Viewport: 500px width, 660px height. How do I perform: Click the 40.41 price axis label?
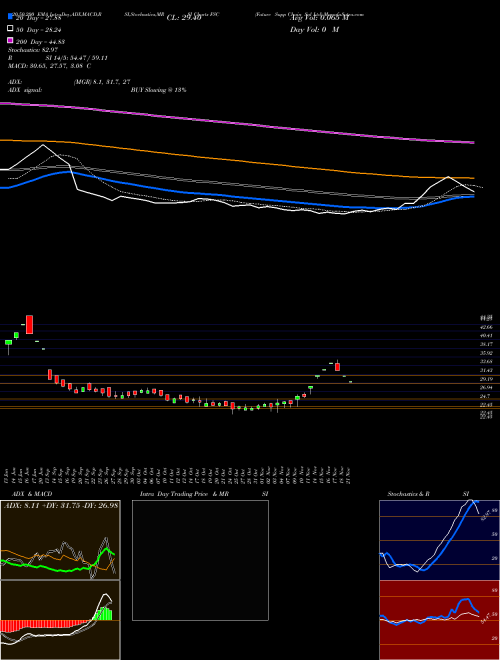click(x=487, y=335)
